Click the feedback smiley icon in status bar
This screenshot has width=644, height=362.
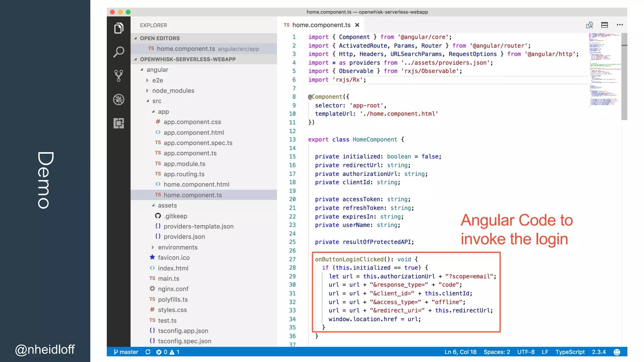(x=617, y=352)
